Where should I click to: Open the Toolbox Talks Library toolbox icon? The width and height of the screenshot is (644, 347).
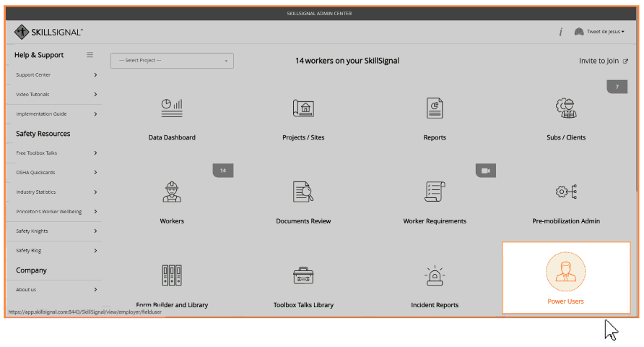(303, 275)
